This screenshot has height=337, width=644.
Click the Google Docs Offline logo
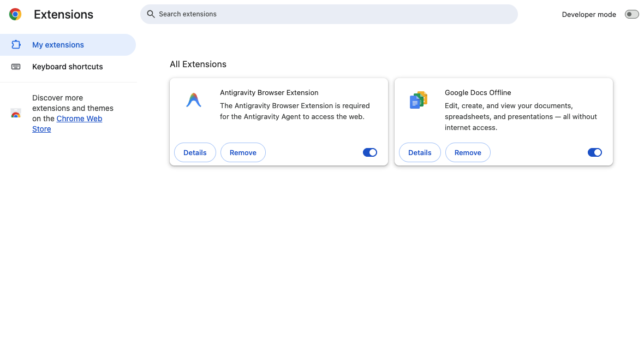[x=419, y=100]
